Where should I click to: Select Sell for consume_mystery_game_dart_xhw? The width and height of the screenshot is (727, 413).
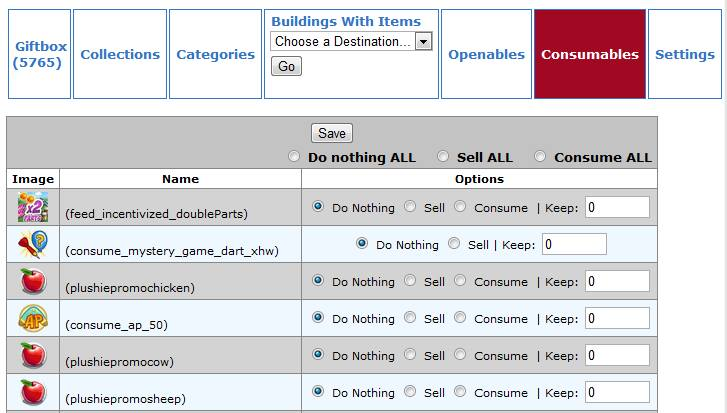[x=454, y=243]
